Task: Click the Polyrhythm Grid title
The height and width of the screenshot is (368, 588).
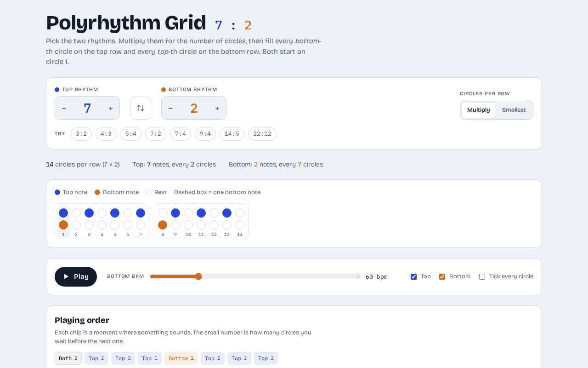Action: pyautogui.click(x=126, y=23)
